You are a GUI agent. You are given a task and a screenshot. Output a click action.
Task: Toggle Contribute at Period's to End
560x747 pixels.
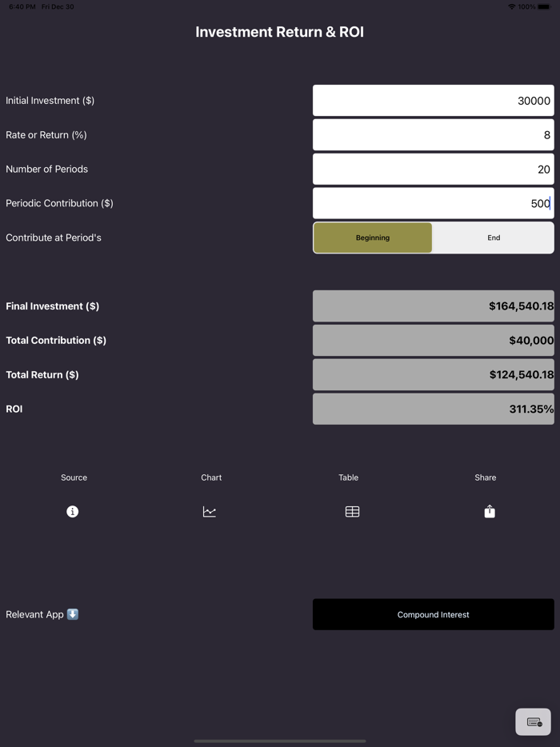(494, 238)
